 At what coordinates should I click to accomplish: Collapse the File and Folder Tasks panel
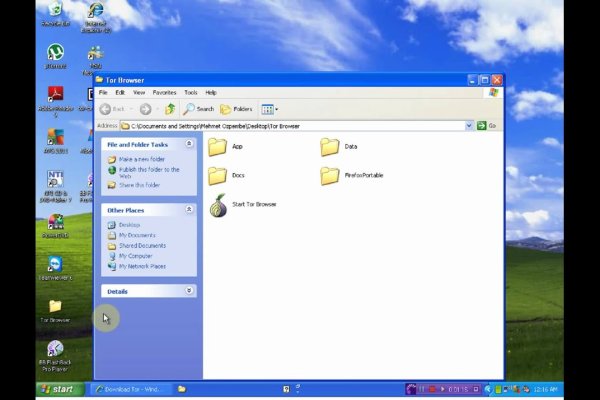pos(189,144)
